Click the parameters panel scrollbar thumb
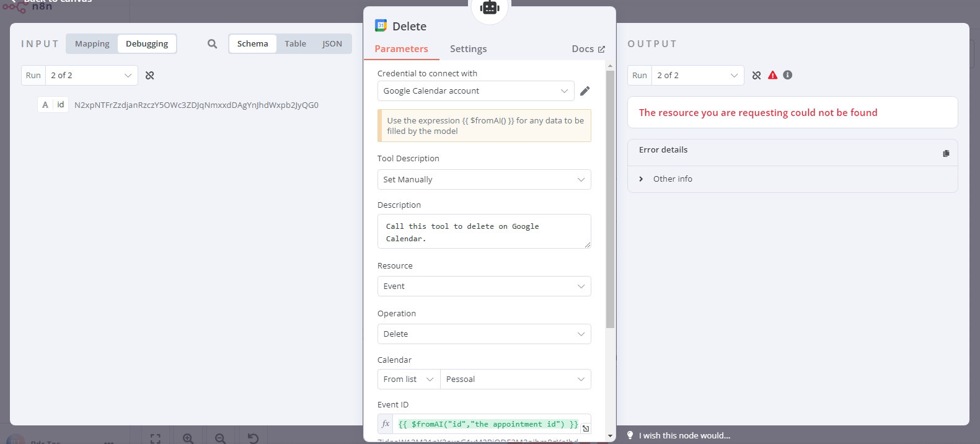 [x=610, y=198]
